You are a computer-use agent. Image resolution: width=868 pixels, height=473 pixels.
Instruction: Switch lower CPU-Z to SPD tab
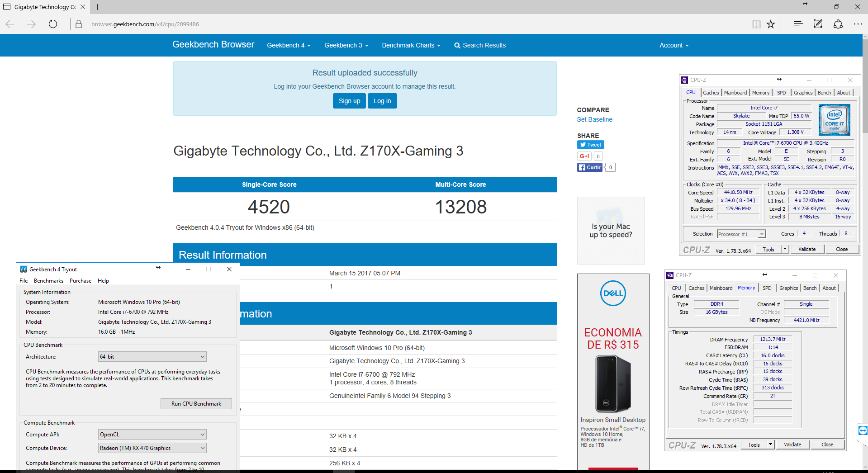(767, 288)
